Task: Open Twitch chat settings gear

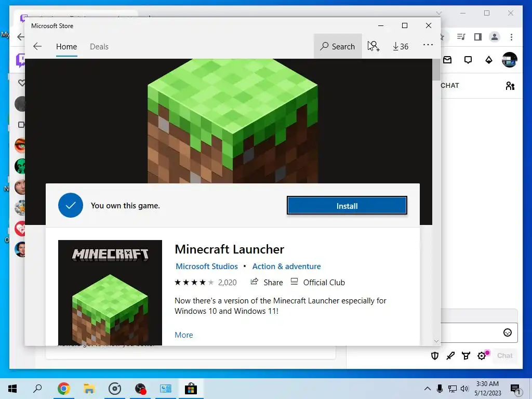Action: pyautogui.click(x=482, y=355)
